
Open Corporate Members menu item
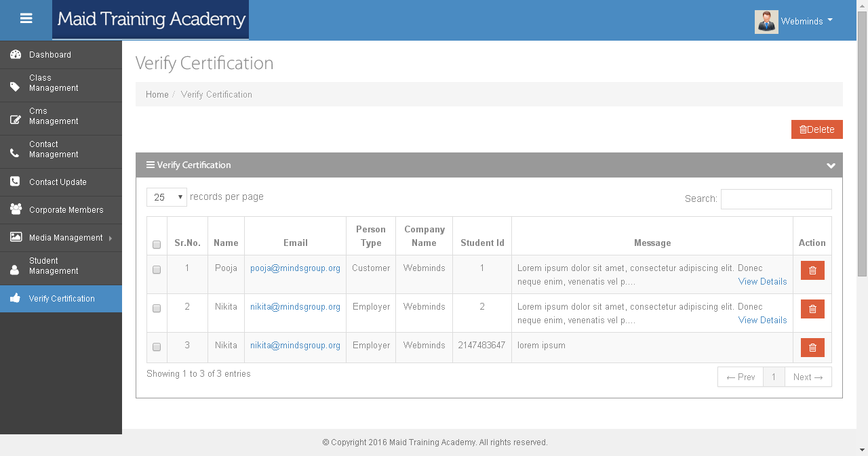point(61,210)
